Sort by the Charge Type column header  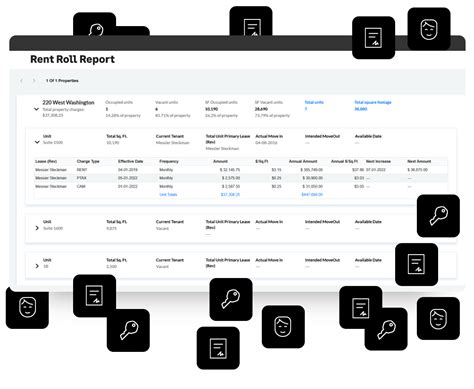(x=88, y=161)
